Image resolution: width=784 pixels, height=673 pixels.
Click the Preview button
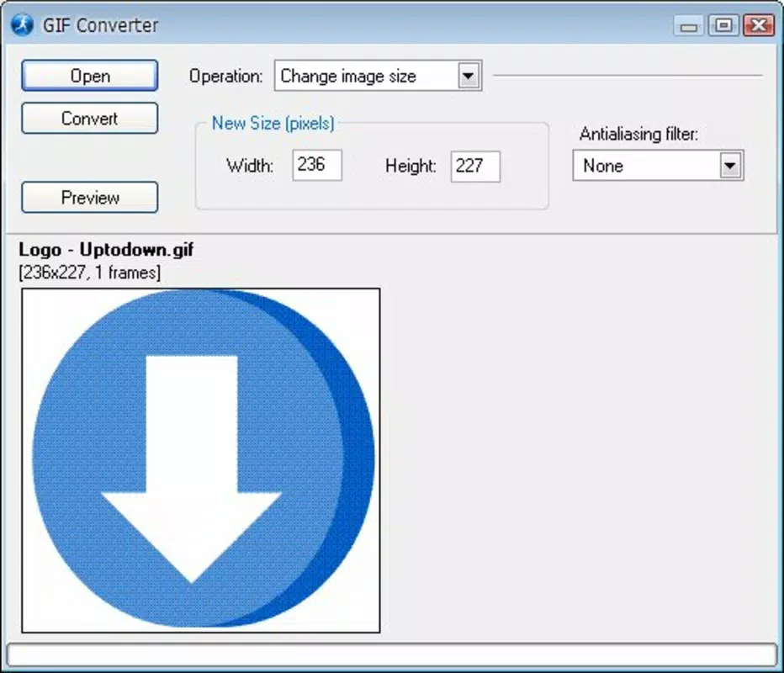click(x=90, y=198)
